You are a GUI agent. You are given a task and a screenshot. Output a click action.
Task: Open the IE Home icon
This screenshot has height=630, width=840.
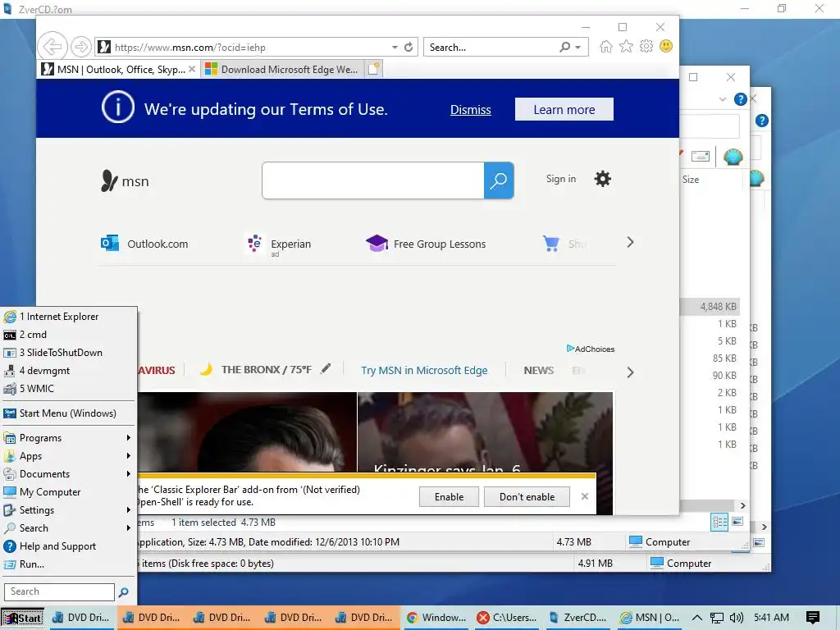point(606,47)
